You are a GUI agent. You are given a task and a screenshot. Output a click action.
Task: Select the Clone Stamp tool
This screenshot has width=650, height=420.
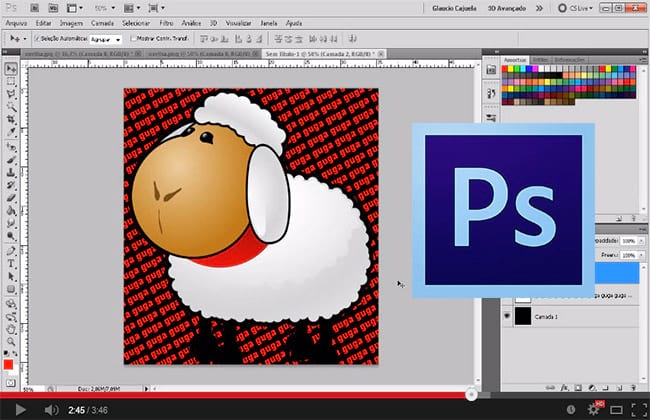tap(11, 172)
